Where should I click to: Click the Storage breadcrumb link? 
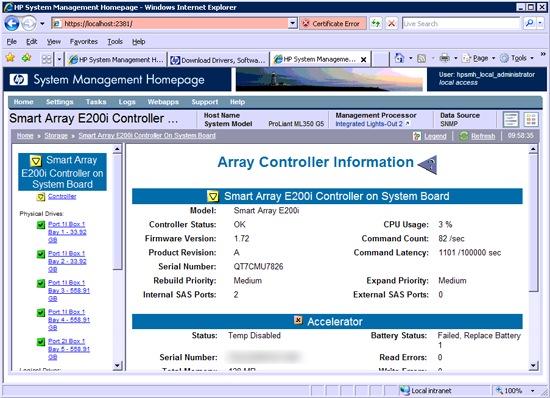pyautogui.click(x=56, y=136)
